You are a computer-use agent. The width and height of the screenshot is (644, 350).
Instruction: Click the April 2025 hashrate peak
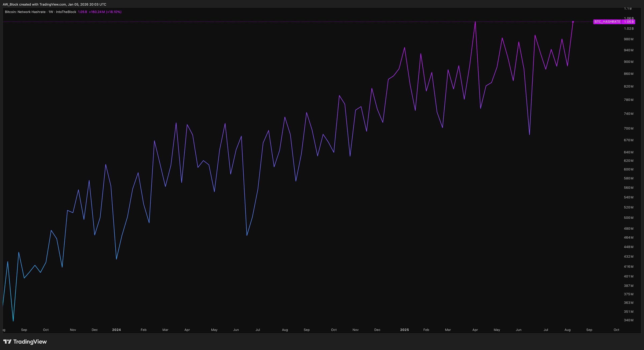point(475,22)
